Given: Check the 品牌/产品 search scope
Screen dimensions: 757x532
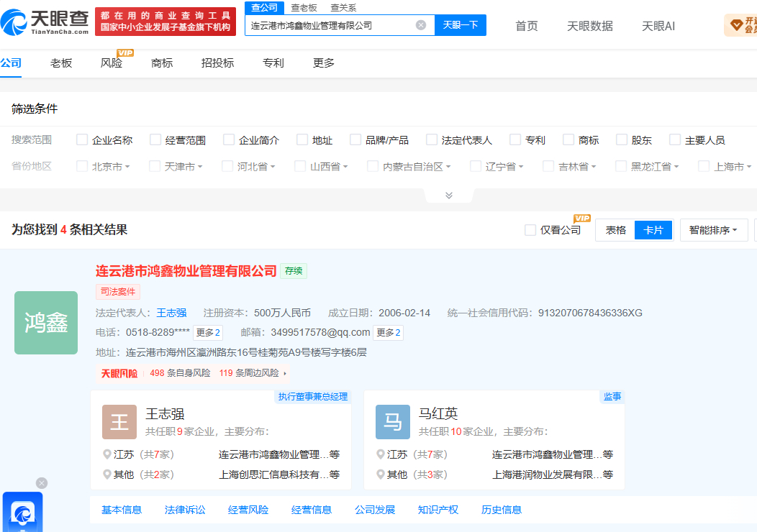Looking at the screenshot, I should pos(355,140).
